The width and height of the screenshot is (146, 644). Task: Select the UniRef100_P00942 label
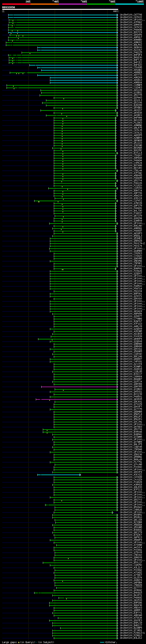tap(131, 570)
